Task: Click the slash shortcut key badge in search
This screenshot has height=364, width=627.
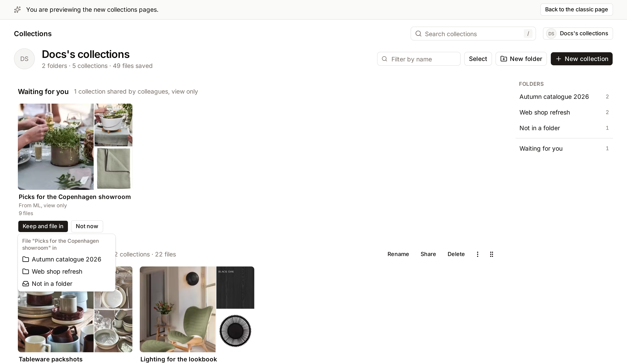Action: (528, 34)
